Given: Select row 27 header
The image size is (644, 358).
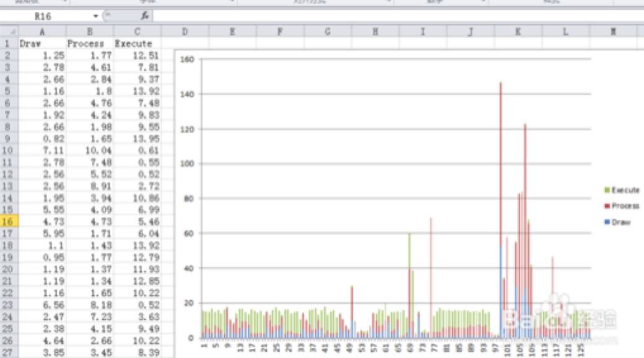Looking at the screenshot, I should coord(9,352).
